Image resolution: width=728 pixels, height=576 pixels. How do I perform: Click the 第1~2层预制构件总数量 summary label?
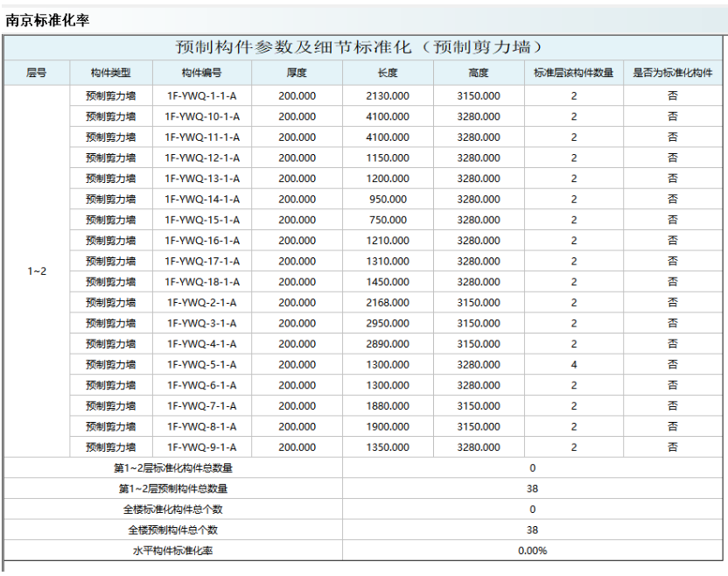pyautogui.click(x=173, y=488)
